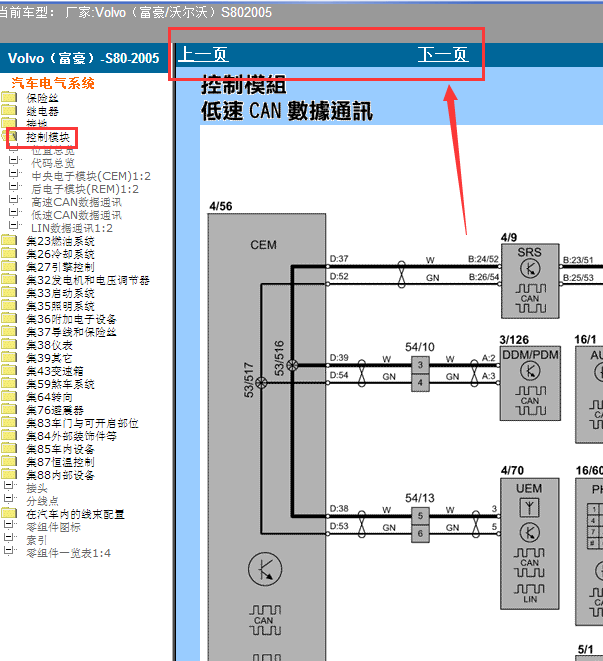603x661 pixels.
Task: Click folder icon beside 集88内部设备
Action: [x=9, y=475]
